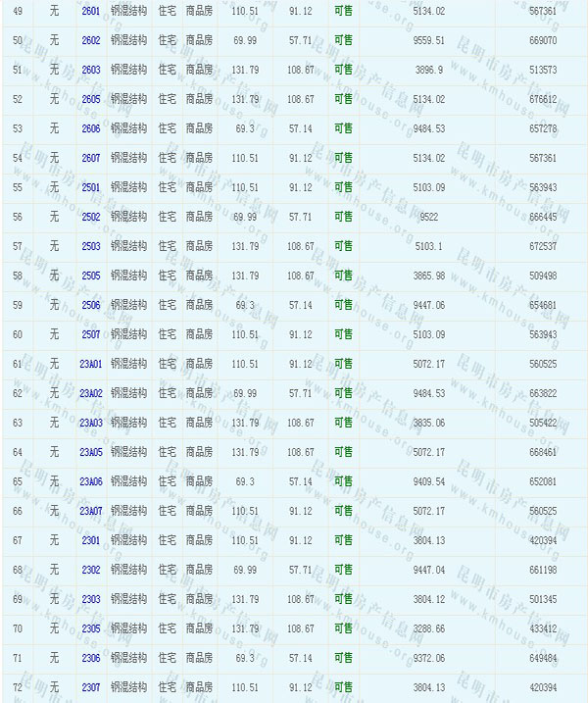Select room 2506 link

pyautogui.click(x=91, y=305)
